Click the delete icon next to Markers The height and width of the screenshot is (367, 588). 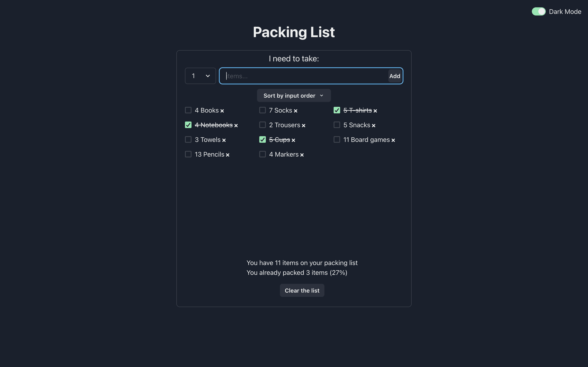click(x=302, y=154)
